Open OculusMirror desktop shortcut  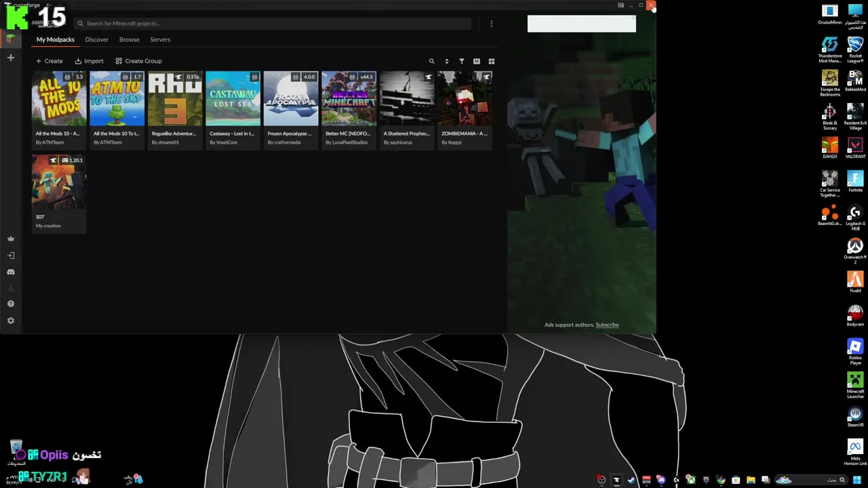tap(830, 15)
